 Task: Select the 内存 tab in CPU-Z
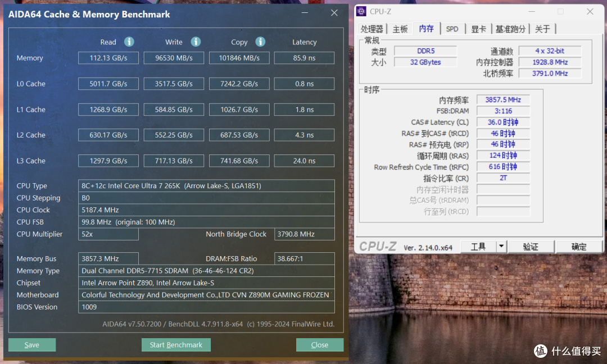426,28
